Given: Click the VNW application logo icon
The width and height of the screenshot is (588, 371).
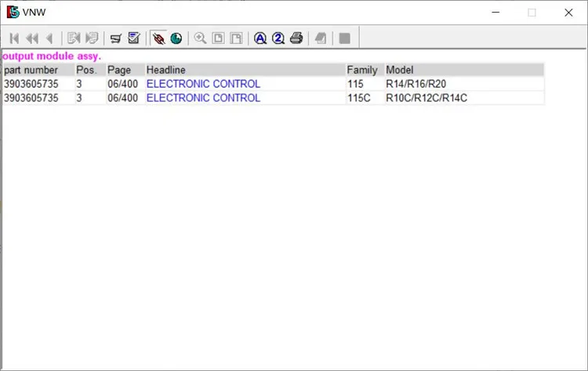Looking at the screenshot, I should [x=13, y=12].
